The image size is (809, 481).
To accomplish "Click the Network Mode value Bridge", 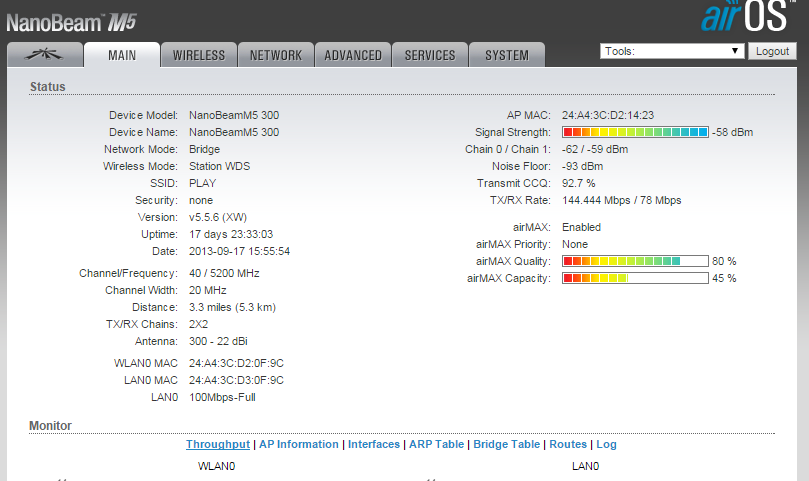I will [204, 149].
